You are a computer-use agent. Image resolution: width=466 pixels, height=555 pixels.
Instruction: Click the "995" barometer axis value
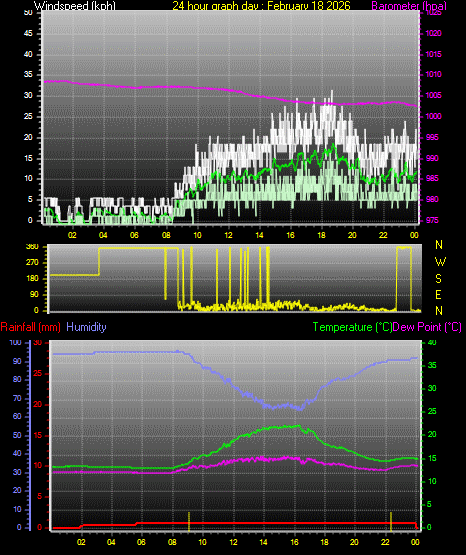432,137
